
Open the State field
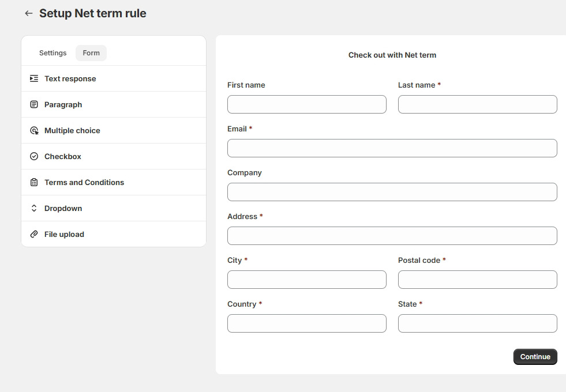(x=478, y=323)
